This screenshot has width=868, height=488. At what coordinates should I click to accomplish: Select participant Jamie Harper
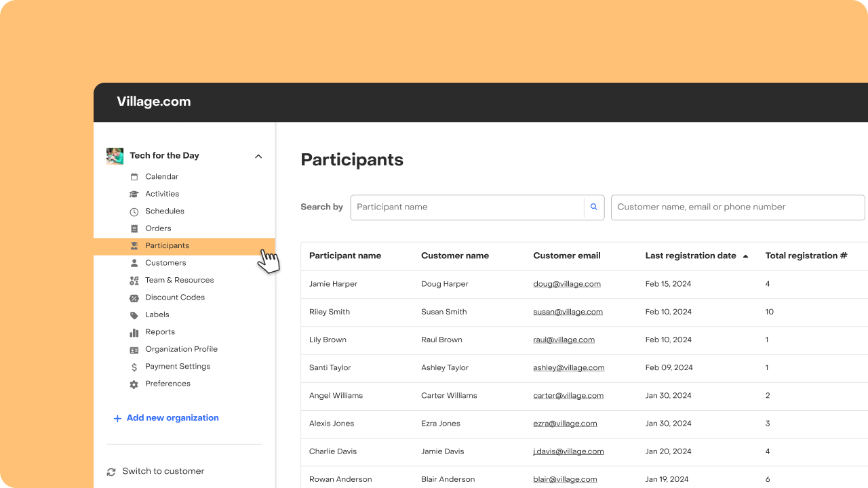click(x=333, y=285)
